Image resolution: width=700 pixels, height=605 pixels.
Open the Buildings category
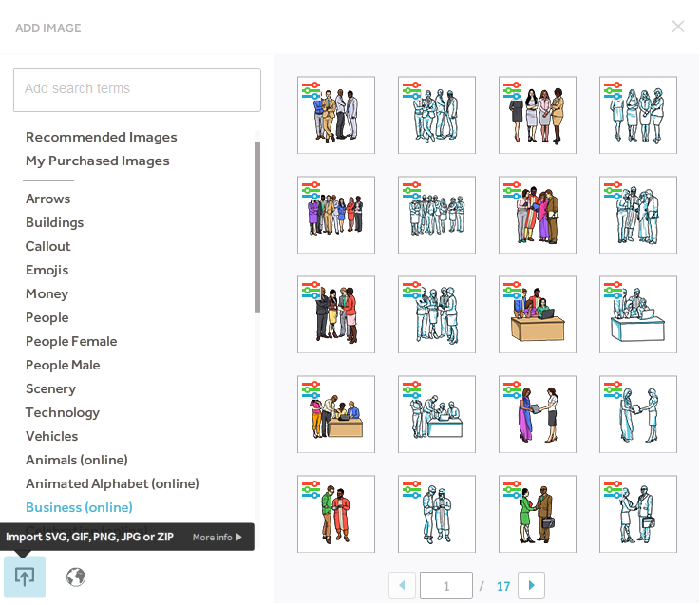(54, 222)
